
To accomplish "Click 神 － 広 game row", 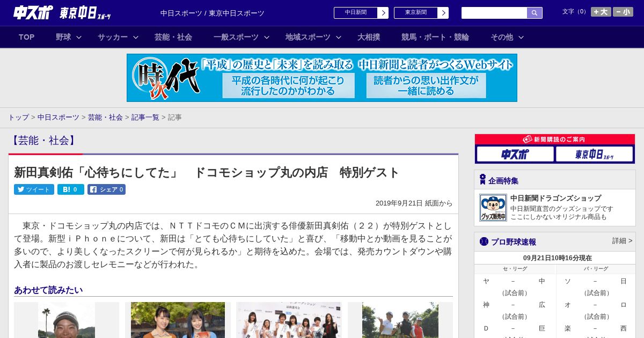I will click(x=514, y=305).
